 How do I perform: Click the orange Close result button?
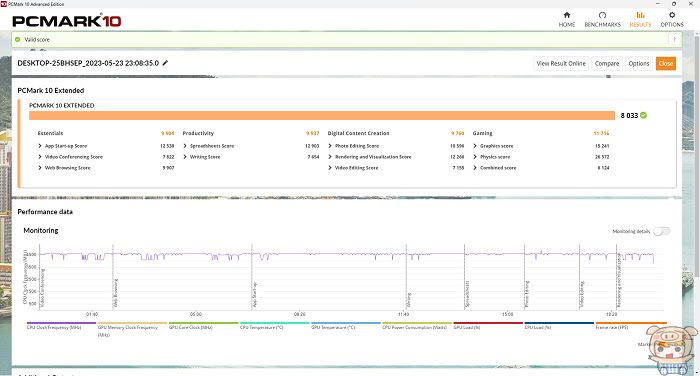pos(665,63)
